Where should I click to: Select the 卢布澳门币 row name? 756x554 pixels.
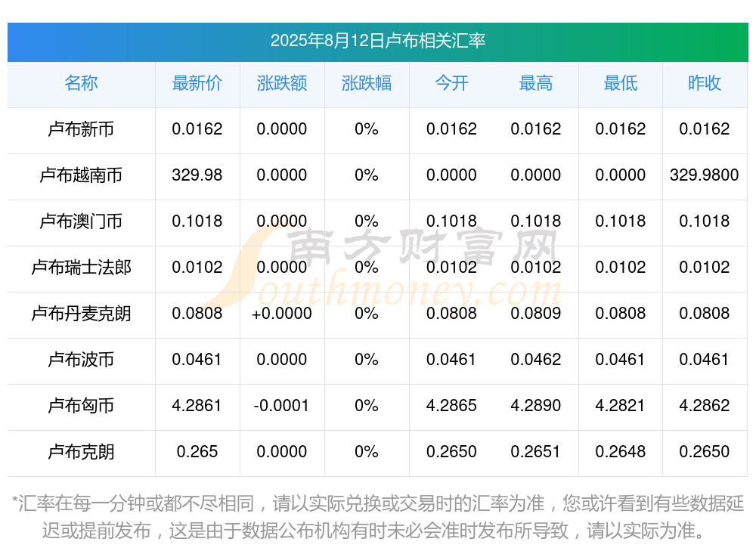(x=81, y=221)
